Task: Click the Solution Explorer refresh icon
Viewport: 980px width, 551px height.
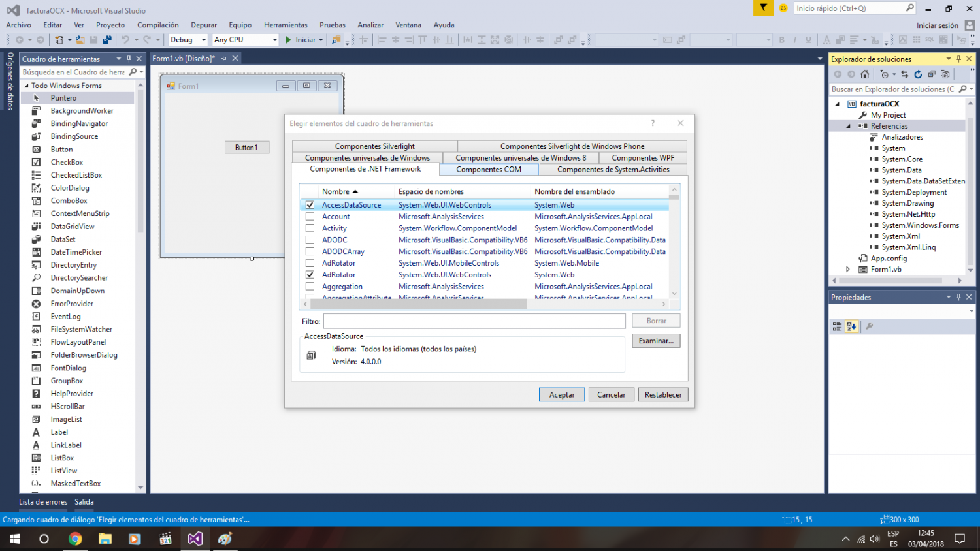Action: [918, 74]
